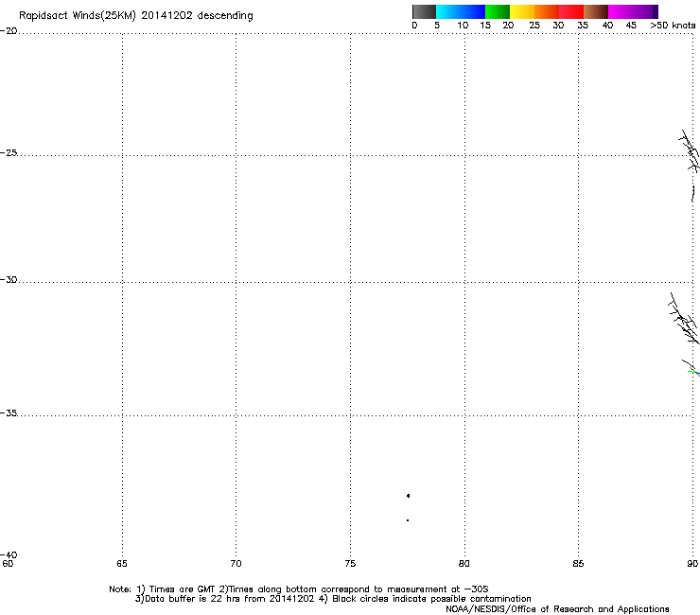Click the green wind barb near -33 latitude
Screen dimensions: 700x615
click(692, 371)
